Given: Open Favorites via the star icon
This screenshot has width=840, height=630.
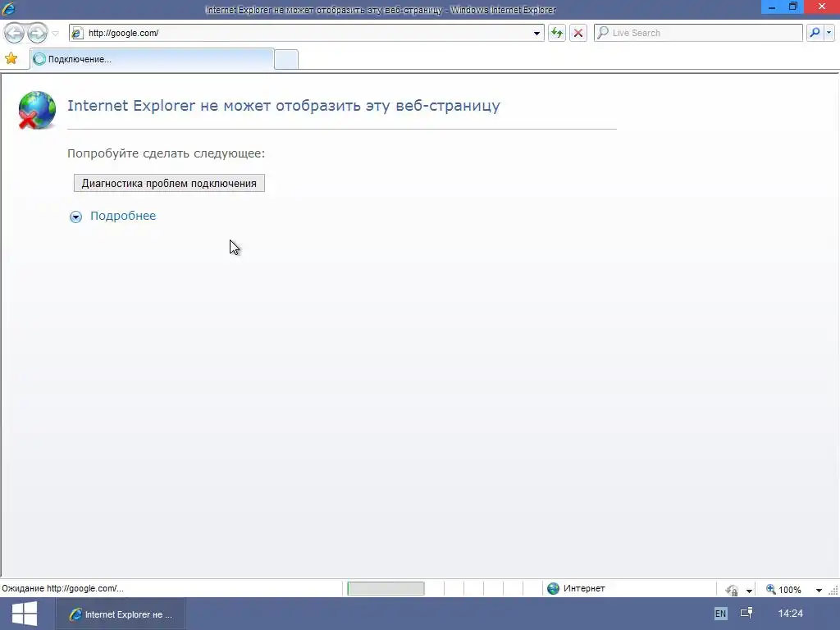Looking at the screenshot, I should pyautogui.click(x=11, y=58).
